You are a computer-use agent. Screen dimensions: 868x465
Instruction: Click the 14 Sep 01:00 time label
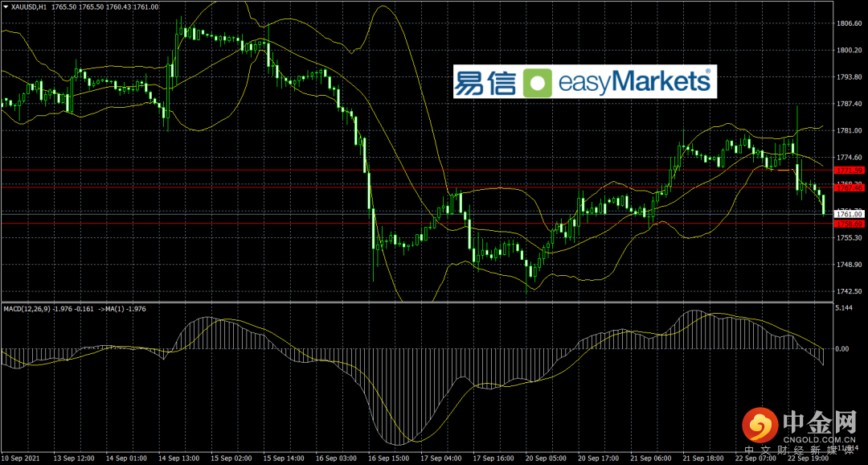coord(127,459)
